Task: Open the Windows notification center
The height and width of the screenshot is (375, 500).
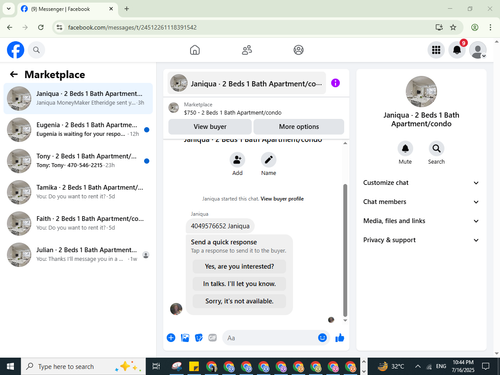Action: [x=486, y=366]
